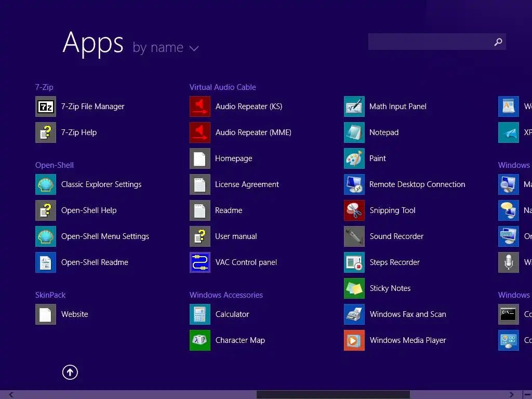Click the 'Remote Desktop Connection' label
Screen dimensions: 532x399
coord(417,184)
